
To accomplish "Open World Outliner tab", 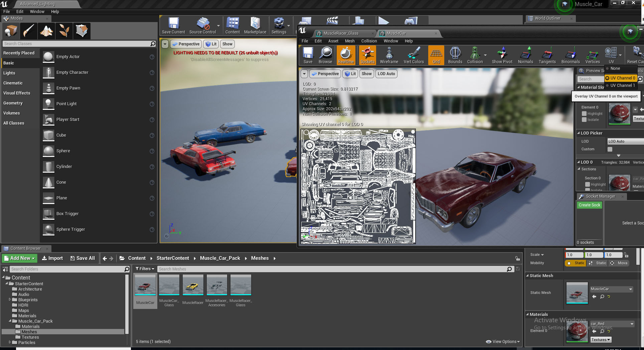I will pos(547,18).
